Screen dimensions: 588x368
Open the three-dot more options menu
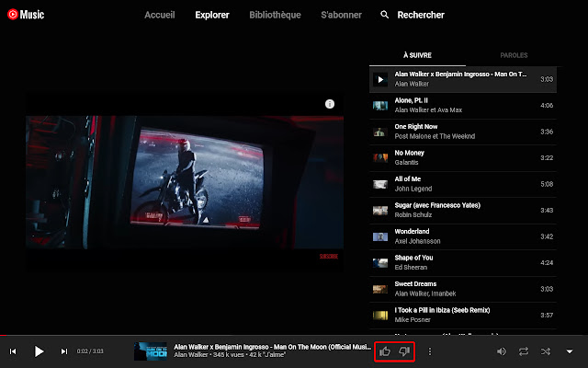click(x=429, y=351)
